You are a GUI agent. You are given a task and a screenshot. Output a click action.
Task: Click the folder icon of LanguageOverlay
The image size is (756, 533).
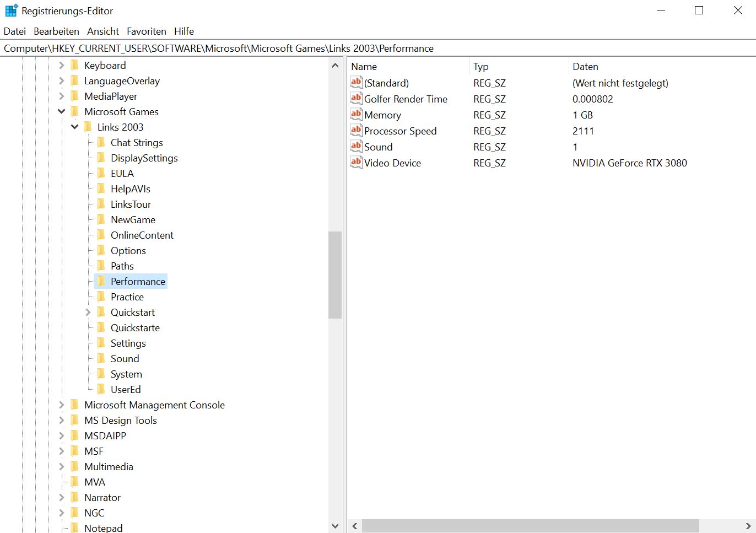[75, 80]
